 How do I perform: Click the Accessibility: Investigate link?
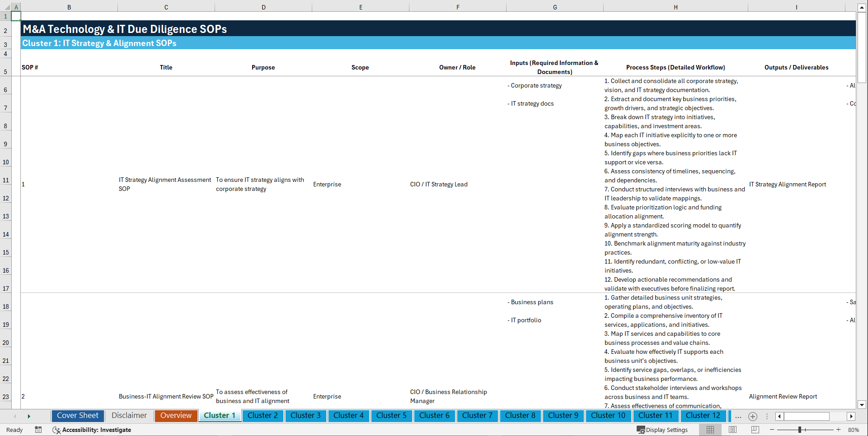pyautogui.click(x=96, y=430)
